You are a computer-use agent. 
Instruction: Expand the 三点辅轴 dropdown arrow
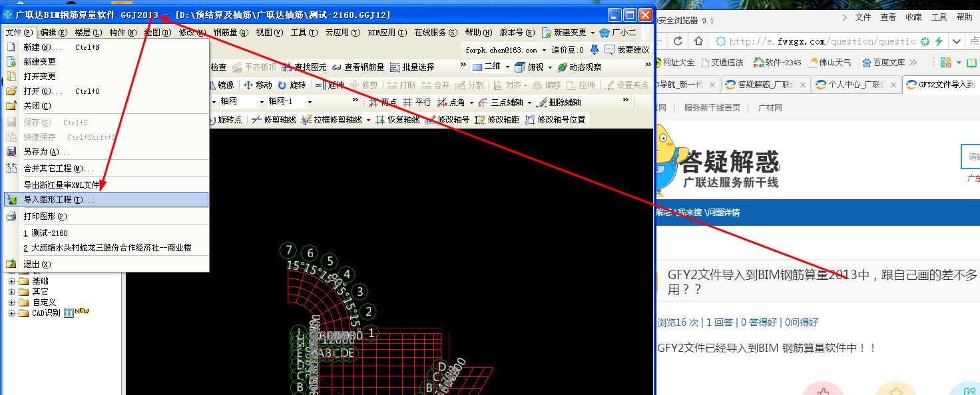(x=530, y=103)
